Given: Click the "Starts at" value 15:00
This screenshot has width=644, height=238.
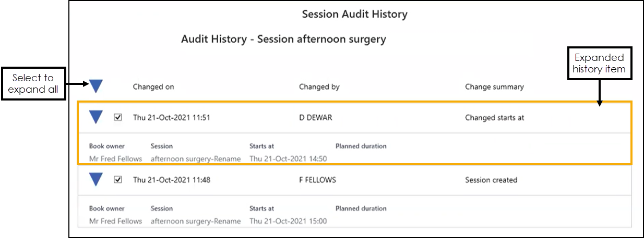Looking at the screenshot, I should (288, 221).
